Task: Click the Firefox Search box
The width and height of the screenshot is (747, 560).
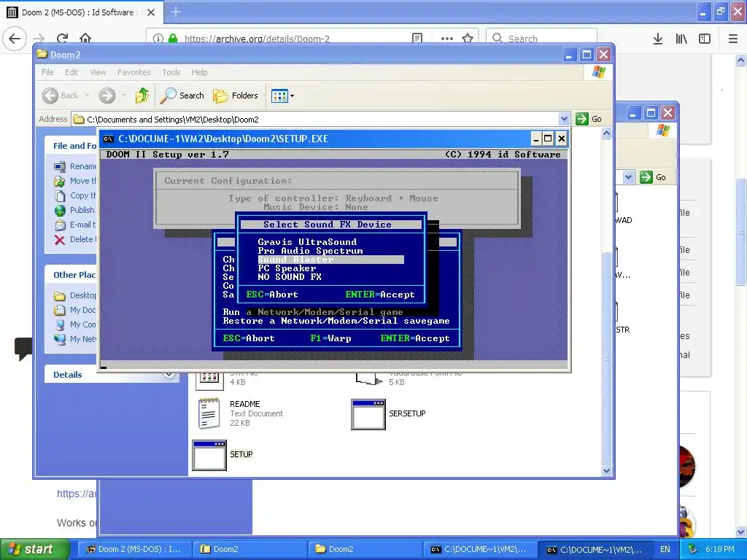Action: coord(542,39)
